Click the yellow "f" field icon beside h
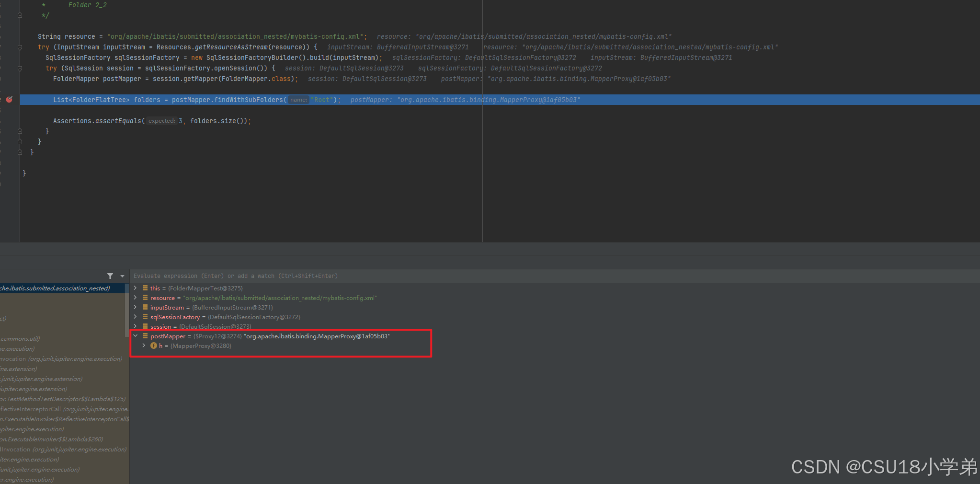The width and height of the screenshot is (980, 484). click(154, 346)
